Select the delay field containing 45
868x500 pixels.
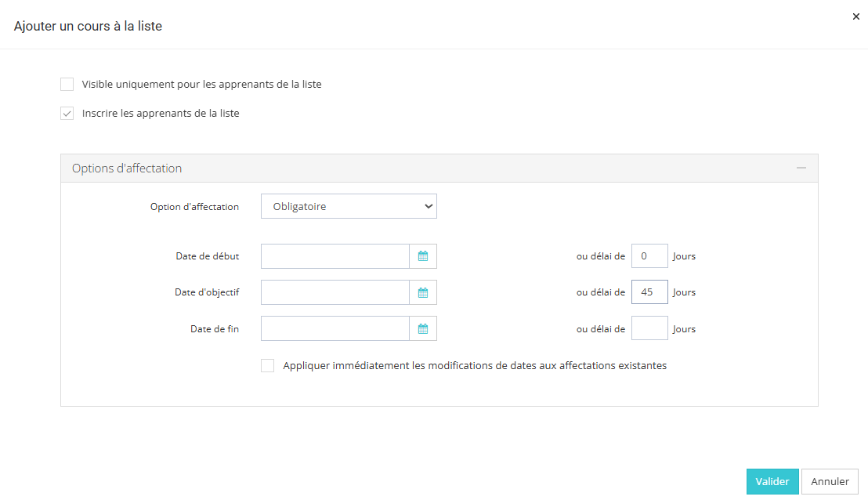649,292
